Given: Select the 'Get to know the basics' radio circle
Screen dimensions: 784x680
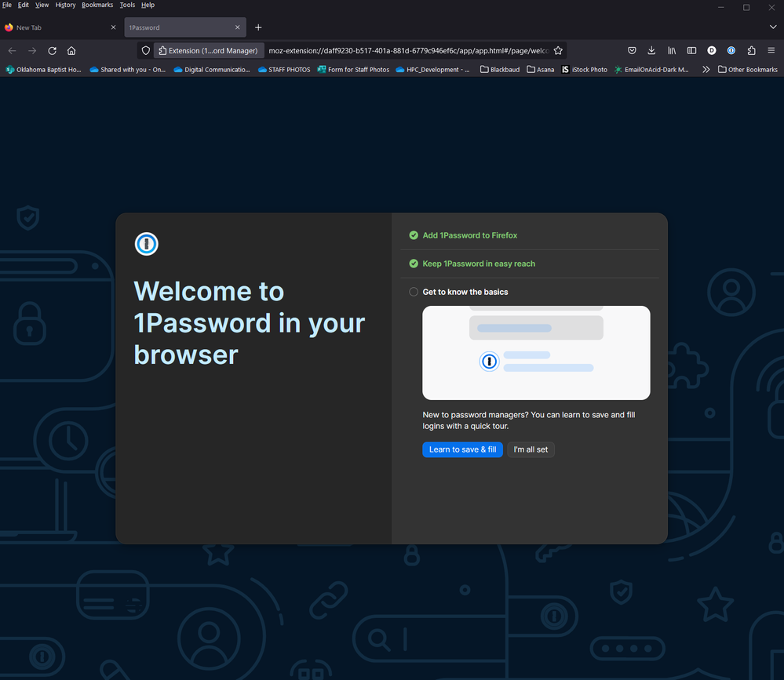Looking at the screenshot, I should click(x=414, y=292).
